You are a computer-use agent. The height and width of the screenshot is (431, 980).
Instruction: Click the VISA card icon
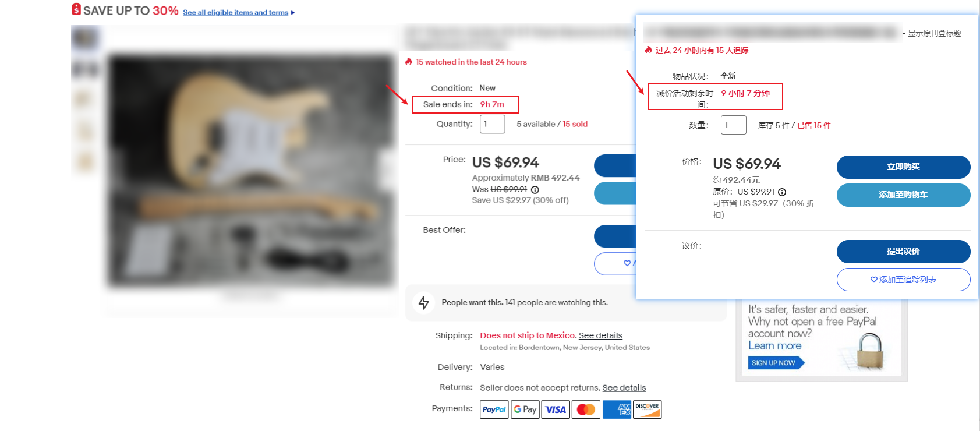(556, 409)
